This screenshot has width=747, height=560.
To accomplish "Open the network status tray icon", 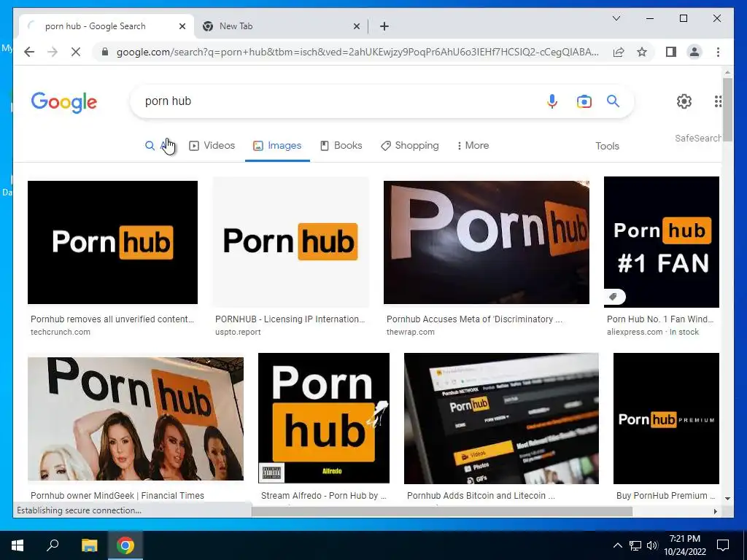I will coord(635,545).
